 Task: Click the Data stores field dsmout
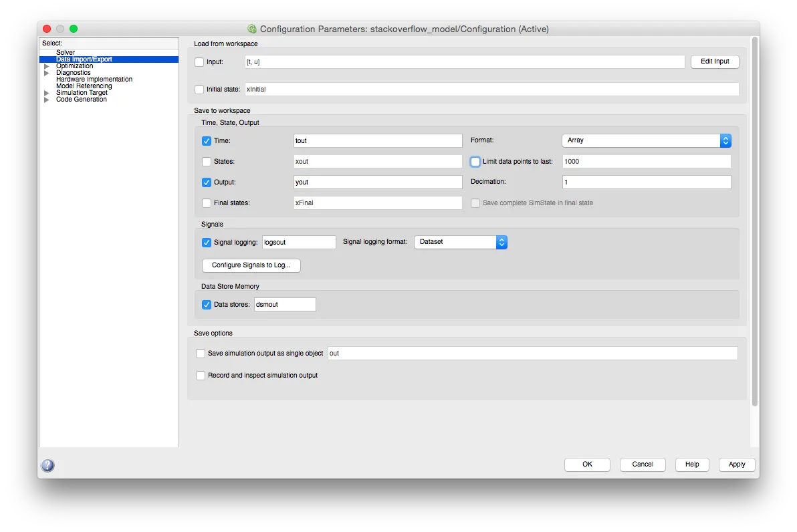[285, 305]
